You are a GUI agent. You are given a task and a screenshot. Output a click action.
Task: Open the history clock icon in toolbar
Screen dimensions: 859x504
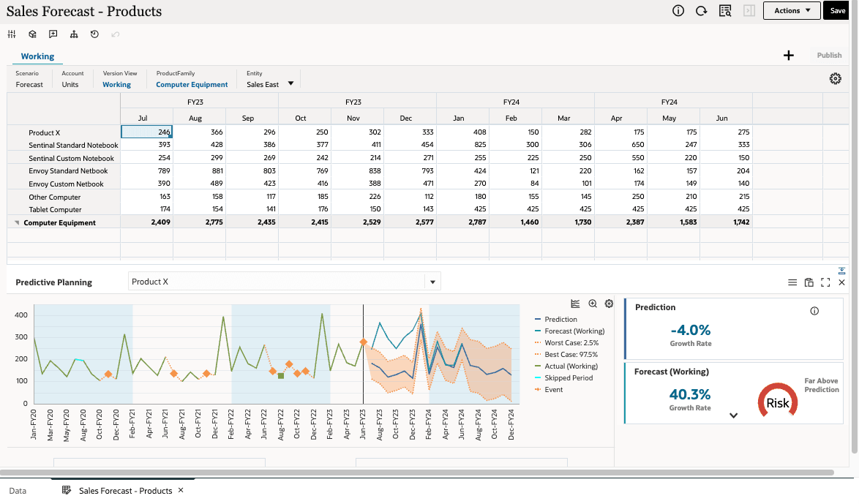point(94,34)
